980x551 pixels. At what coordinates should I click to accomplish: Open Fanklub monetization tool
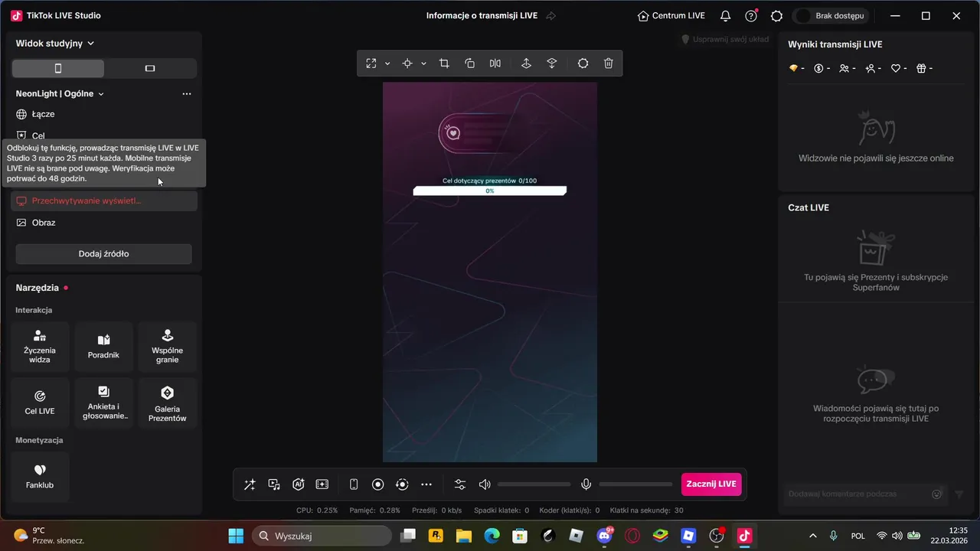pyautogui.click(x=40, y=477)
